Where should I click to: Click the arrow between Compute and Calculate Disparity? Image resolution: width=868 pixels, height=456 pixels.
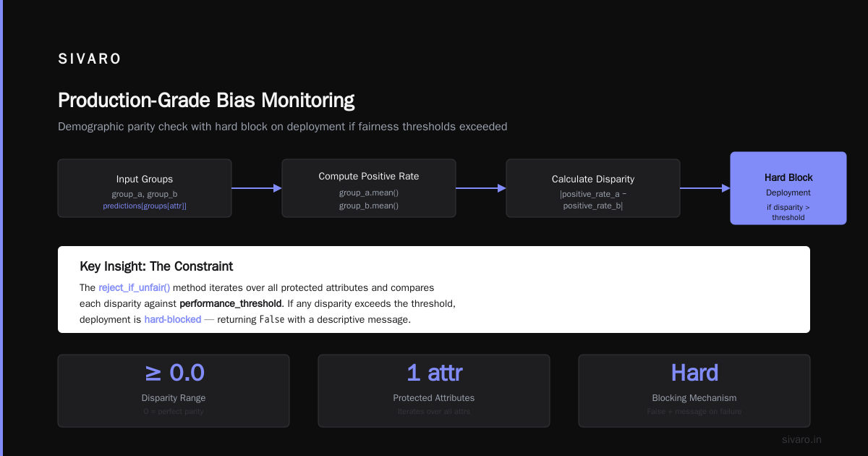[x=481, y=188]
